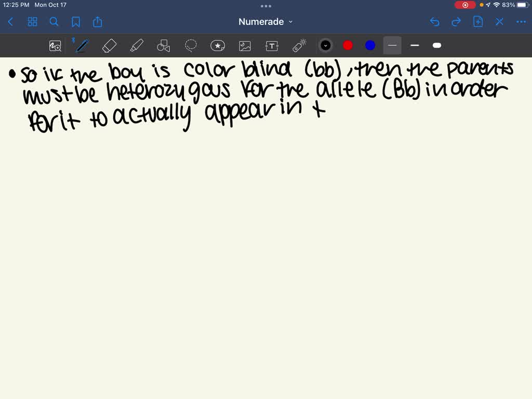Go back to the documents library

[10, 22]
